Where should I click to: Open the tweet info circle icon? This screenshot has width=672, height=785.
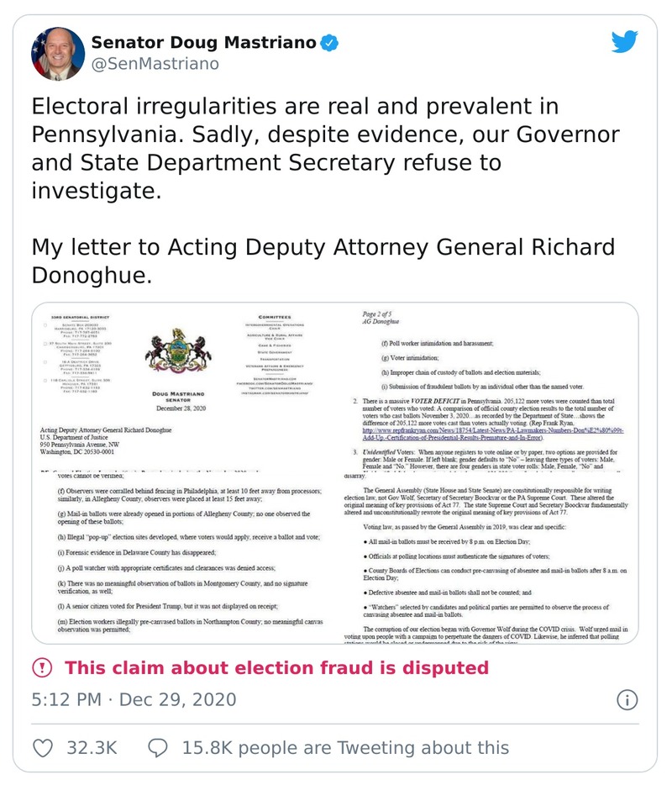point(627,699)
